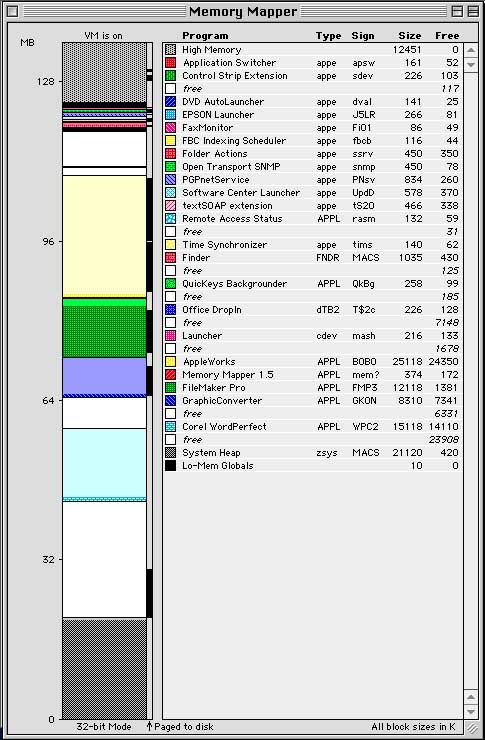Click the gray System Heap block in map
The image size is (485, 740).
click(104, 668)
